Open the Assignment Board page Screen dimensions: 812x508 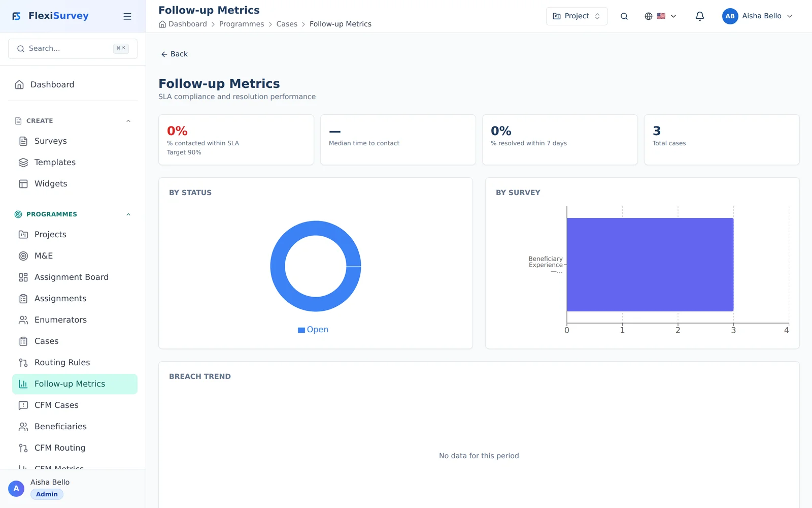tap(75, 277)
